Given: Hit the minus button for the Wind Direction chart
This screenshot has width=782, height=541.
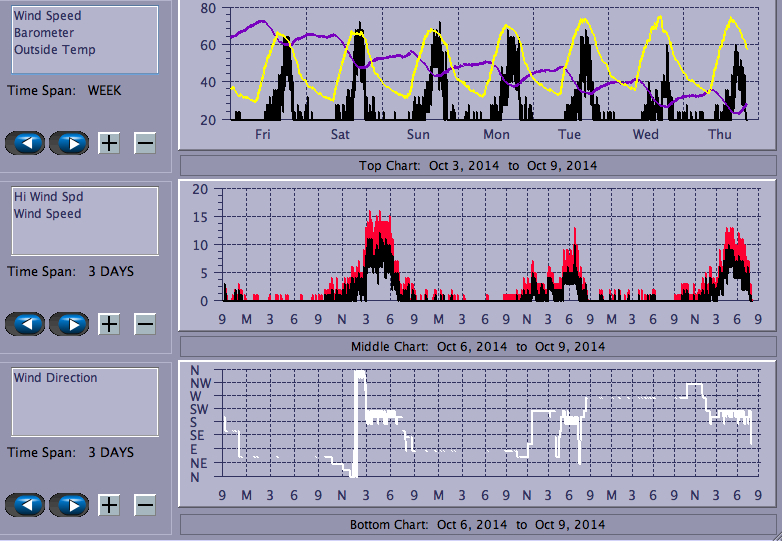Looking at the screenshot, I should pos(145,505).
